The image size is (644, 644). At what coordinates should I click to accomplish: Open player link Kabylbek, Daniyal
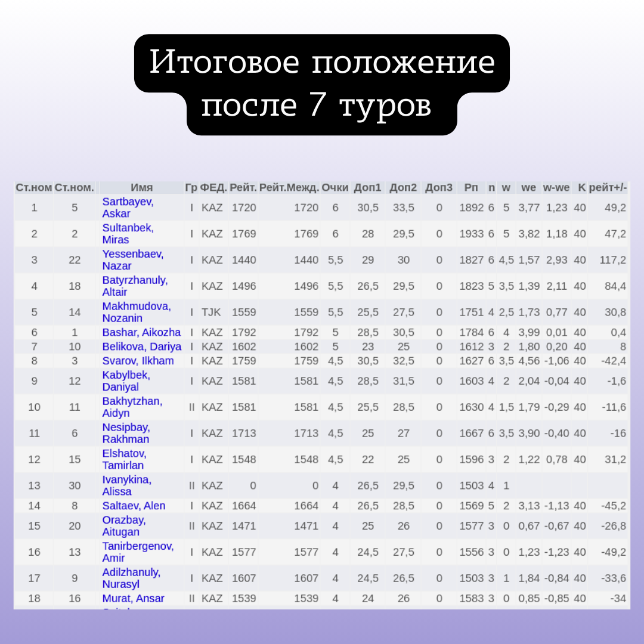(126, 380)
